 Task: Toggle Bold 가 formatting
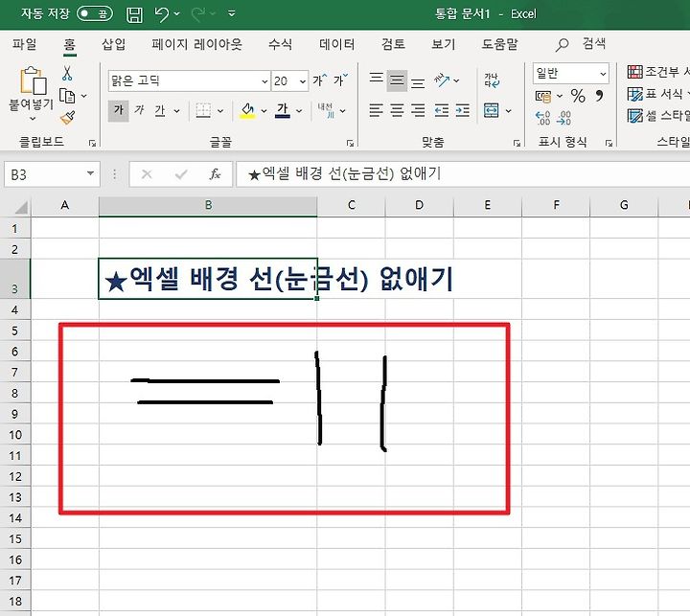point(119,110)
